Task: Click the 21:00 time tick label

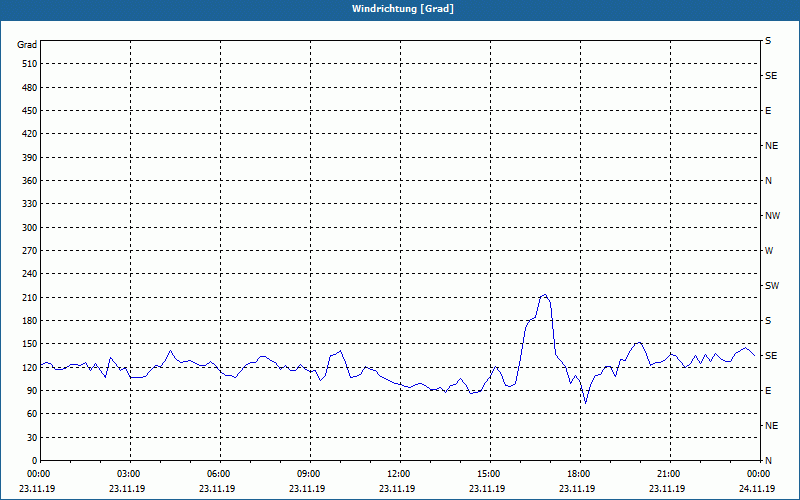Action: pos(669,474)
